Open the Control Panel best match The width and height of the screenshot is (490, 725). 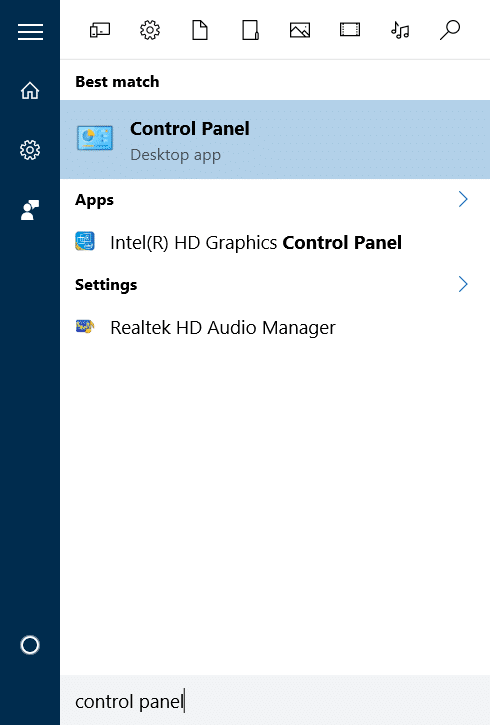point(275,140)
